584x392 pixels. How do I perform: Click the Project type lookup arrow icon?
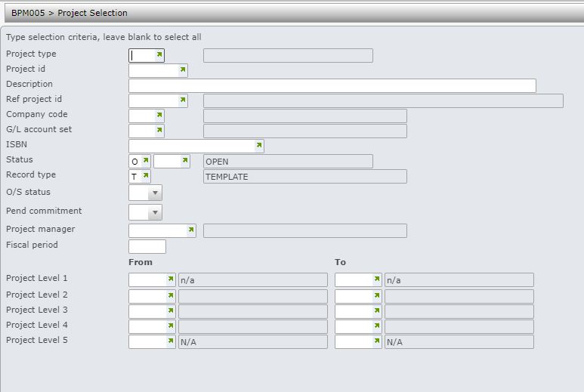click(159, 55)
